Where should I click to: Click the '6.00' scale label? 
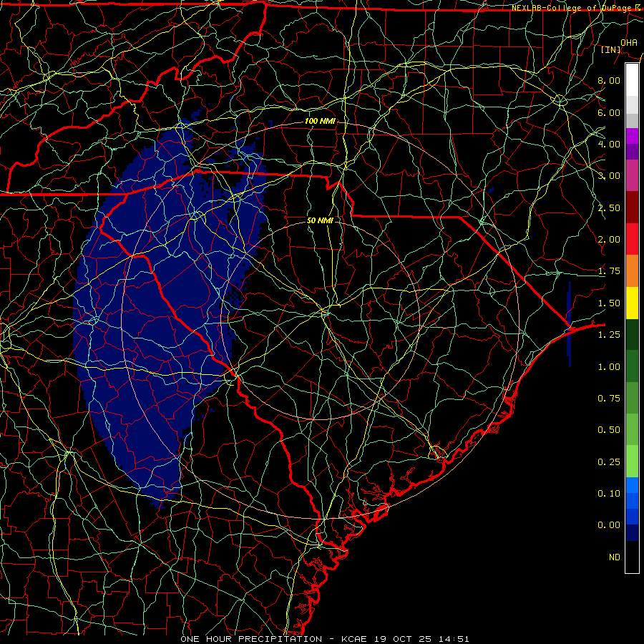point(609,112)
